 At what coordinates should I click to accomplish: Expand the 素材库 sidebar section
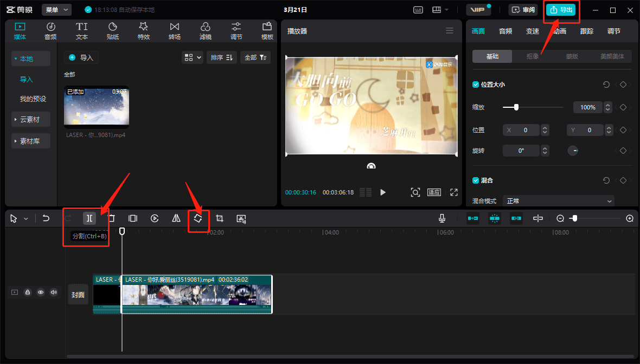pos(31,141)
